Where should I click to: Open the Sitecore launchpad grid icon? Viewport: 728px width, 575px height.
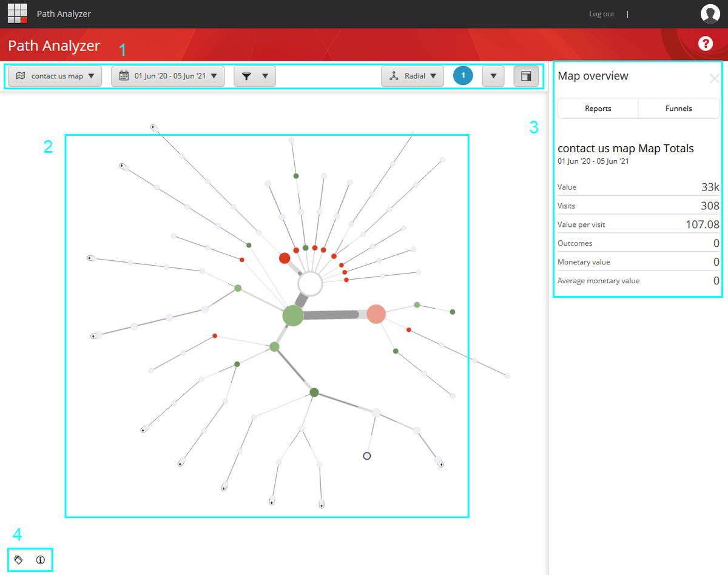[x=18, y=13]
